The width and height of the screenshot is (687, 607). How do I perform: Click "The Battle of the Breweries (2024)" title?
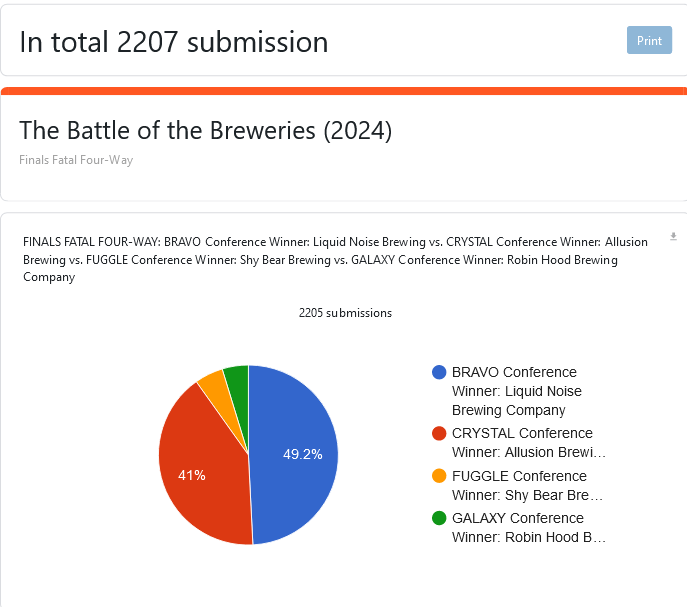point(205,130)
